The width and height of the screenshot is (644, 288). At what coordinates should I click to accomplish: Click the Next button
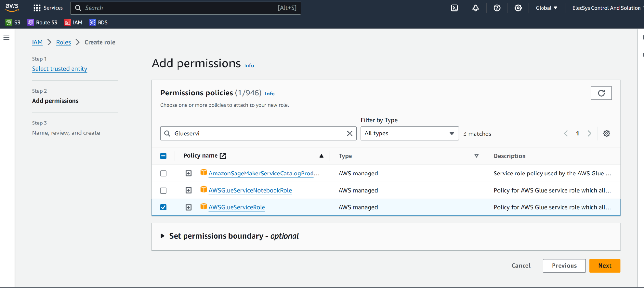point(605,266)
